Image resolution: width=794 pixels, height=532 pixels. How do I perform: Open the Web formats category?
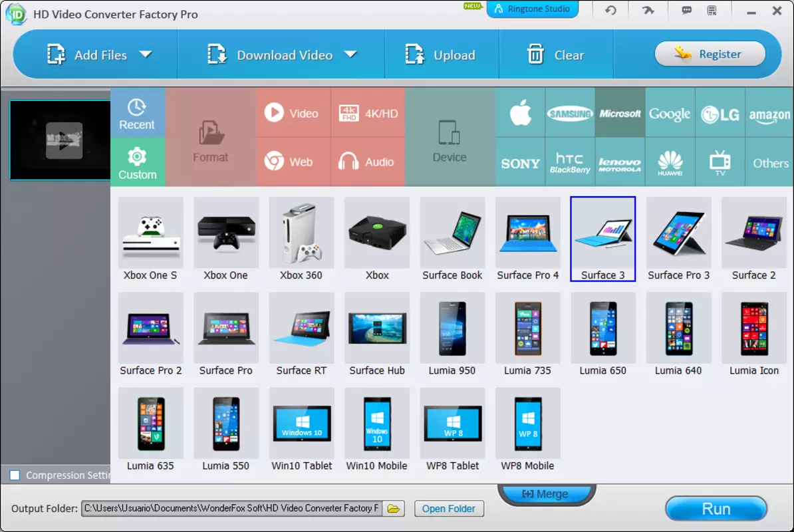pos(294,162)
